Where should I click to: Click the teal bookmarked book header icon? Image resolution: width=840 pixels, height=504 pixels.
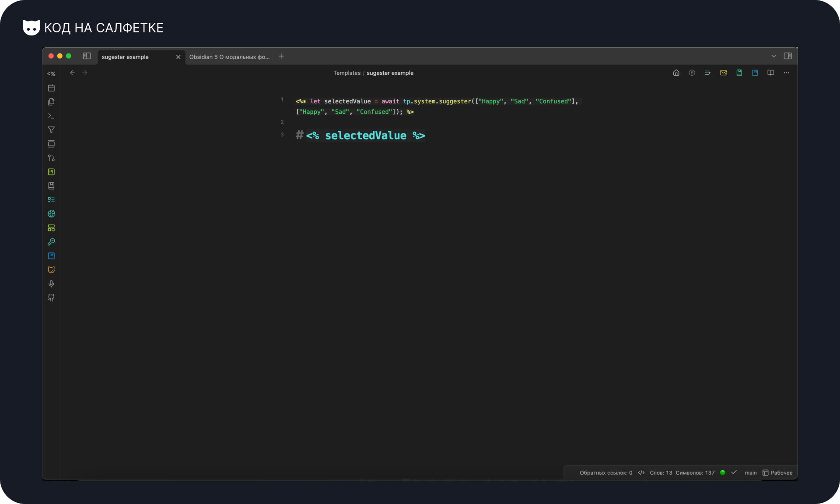pos(739,73)
